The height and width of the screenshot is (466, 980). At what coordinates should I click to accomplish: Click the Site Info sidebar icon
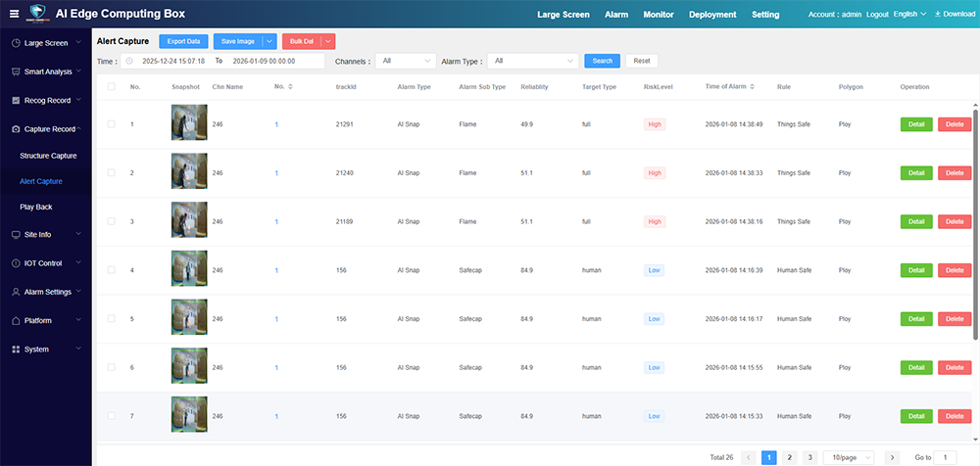[x=15, y=235]
